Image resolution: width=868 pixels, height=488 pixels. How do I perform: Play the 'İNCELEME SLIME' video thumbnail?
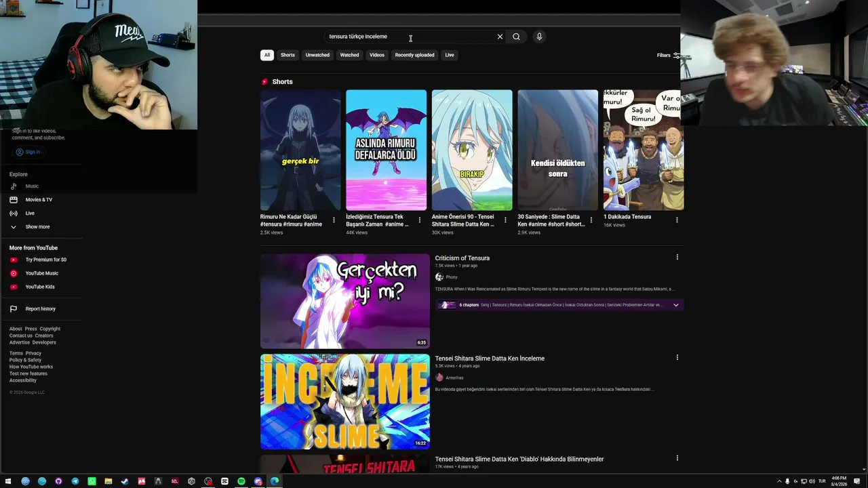pyautogui.click(x=345, y=401)
